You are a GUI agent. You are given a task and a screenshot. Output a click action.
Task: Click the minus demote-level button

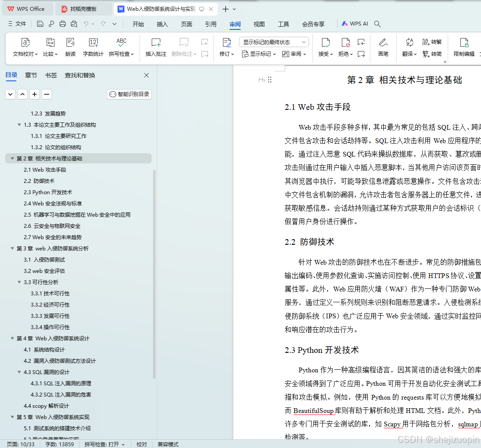pos(47,94)
